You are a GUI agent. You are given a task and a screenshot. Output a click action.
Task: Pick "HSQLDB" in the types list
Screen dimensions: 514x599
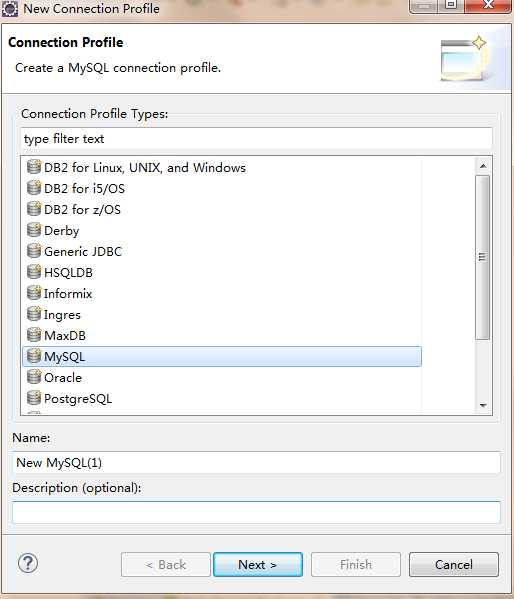point(68,272)
